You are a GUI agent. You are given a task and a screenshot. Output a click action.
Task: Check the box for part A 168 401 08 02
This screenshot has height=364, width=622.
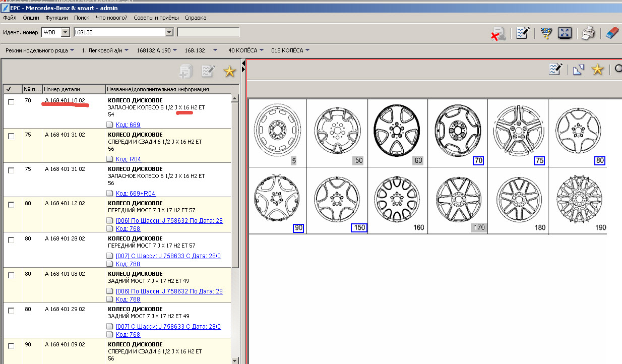click(11, 275)
